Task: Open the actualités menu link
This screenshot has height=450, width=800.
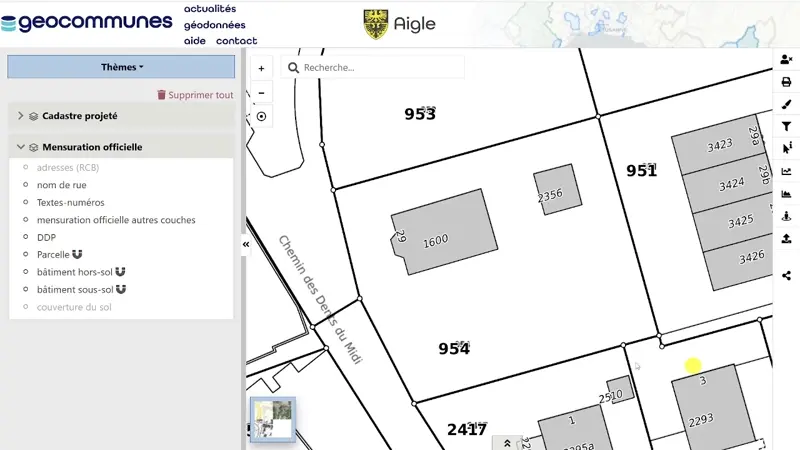Action: click(210, 9)
